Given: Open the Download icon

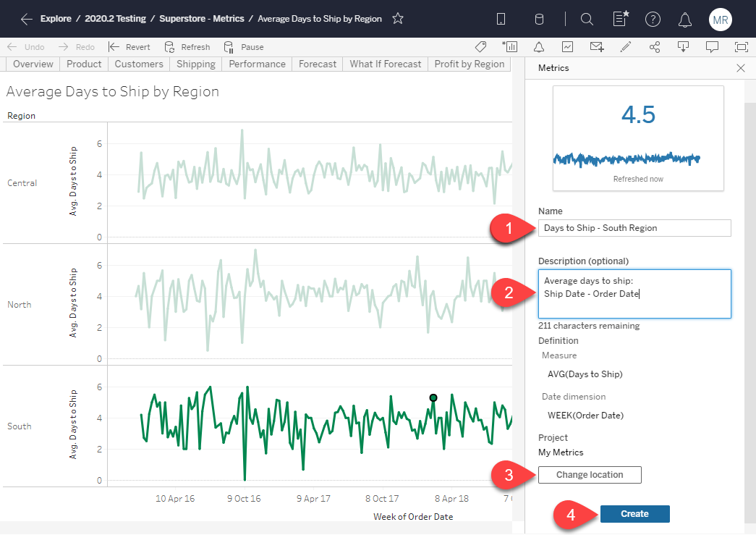Looking at the screenshot, I should (683, 47).
